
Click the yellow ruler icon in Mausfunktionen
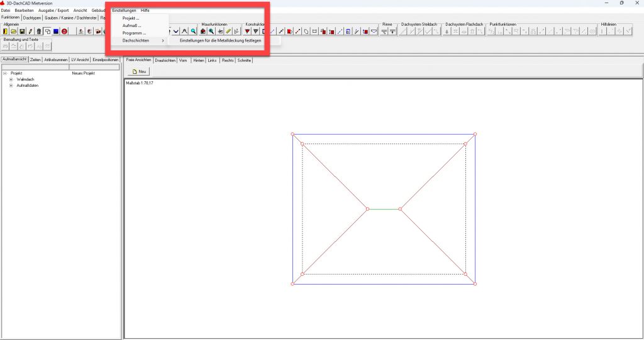coord(229,31)
